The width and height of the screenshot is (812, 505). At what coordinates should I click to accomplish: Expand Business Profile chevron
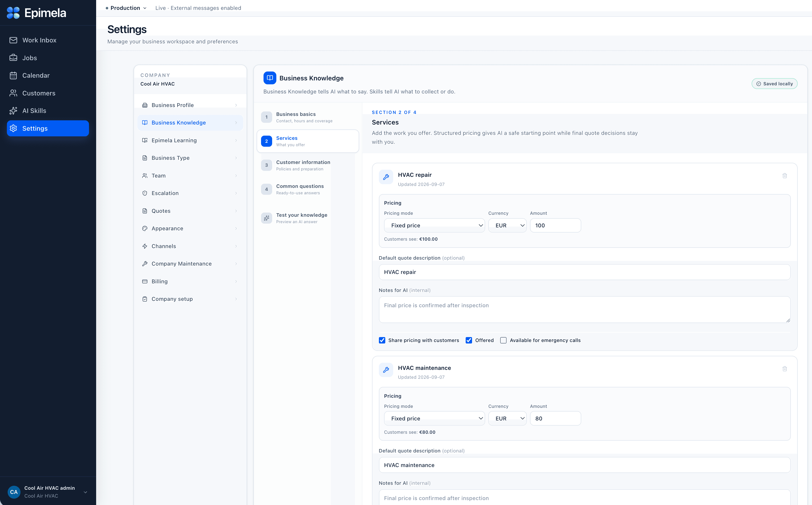(236, 105)
